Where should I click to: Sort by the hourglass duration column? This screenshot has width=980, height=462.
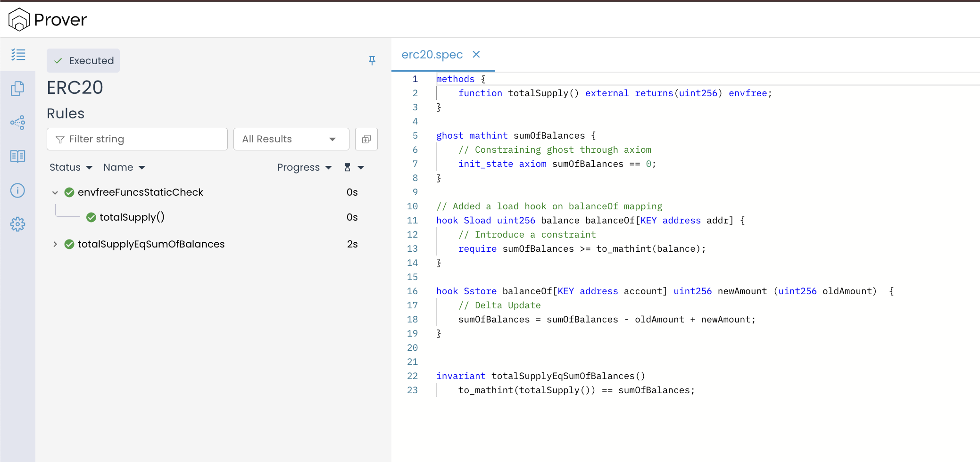click(x=354, y=167)
